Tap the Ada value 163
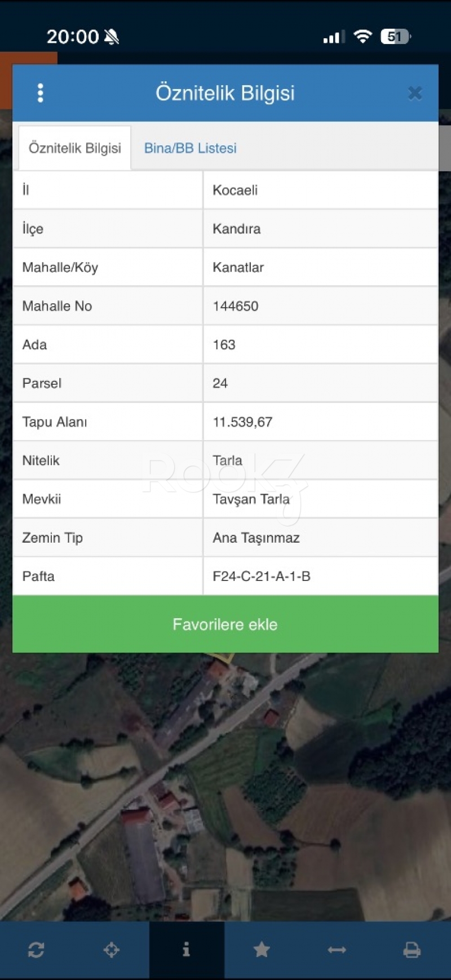 pyautogui.click(x=224, y=345)
